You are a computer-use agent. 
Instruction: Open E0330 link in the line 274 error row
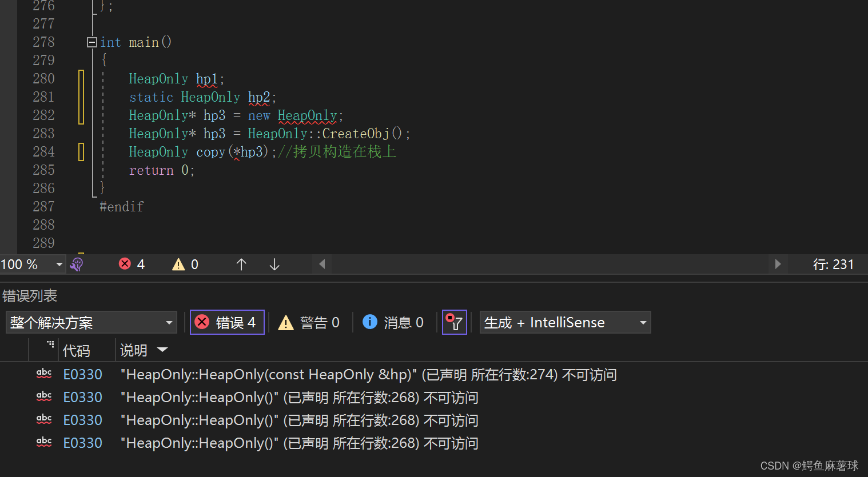point(83,375)
